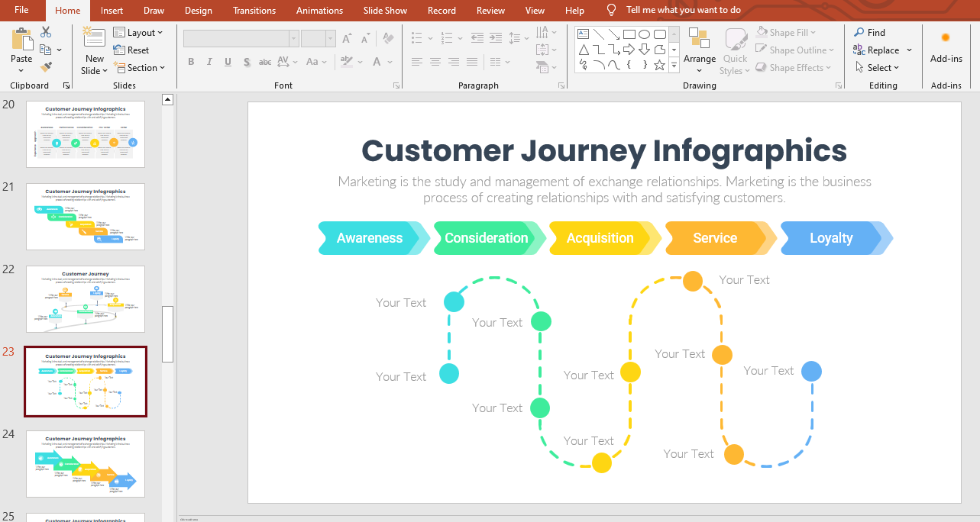This screenshot has height=522, width=980.
Task: Center align the text
Action: coord(435,62)
